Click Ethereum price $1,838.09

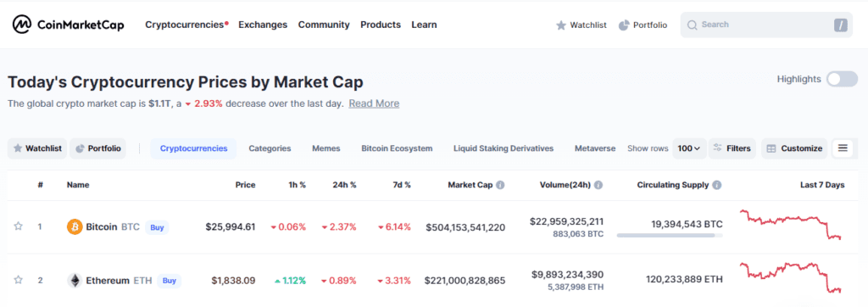234,281
